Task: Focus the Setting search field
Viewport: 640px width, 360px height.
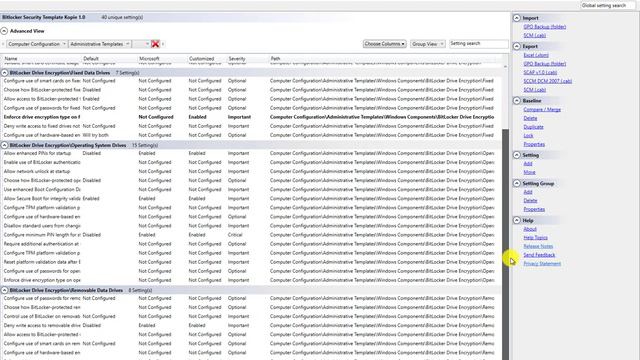Action: 478,44
